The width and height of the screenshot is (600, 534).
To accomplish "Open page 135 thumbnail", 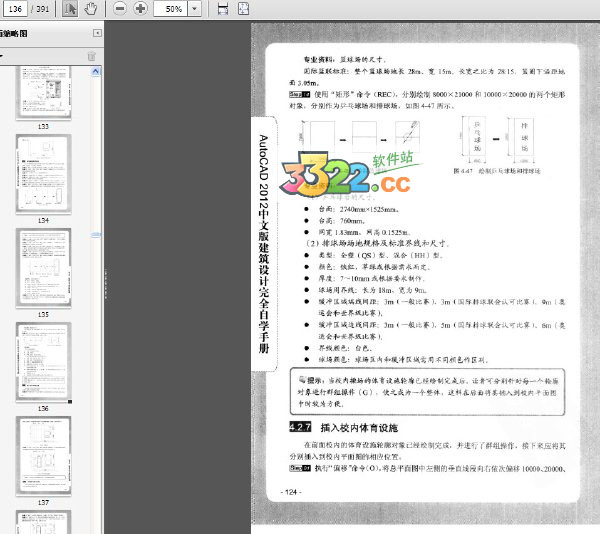I will click(x=43, y=268).
